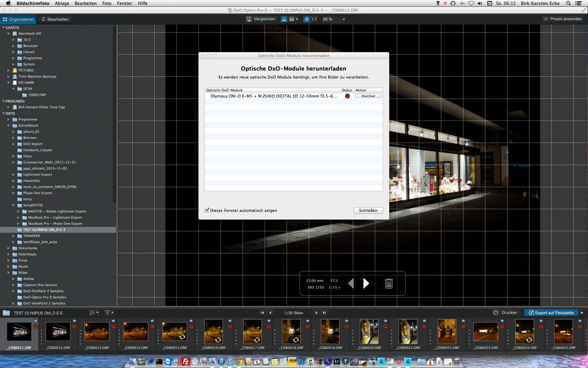The image size is (588, 368).
Task: Switch to the Organisieren tab
Action: [x=18, y=19]
